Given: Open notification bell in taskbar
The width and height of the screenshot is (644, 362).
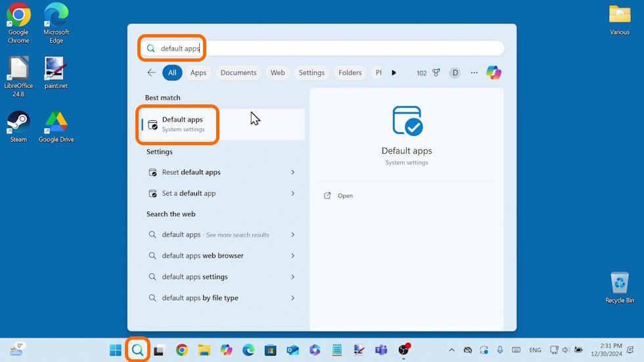Looking at the screenshot, I should tap(630, 350).
